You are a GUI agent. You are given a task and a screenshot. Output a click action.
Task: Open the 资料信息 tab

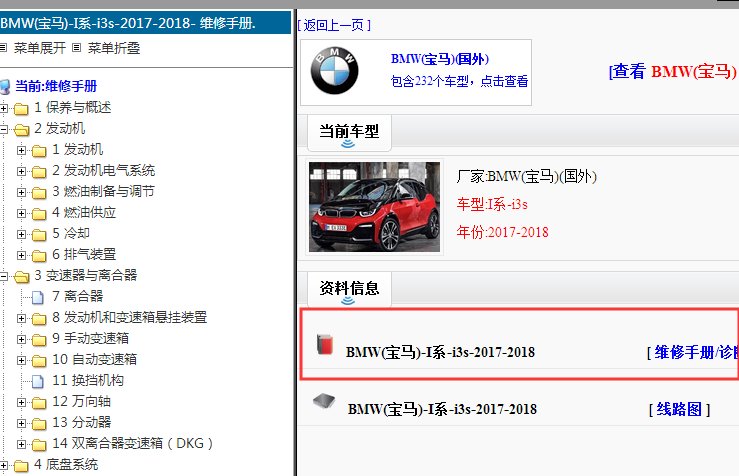349,288
